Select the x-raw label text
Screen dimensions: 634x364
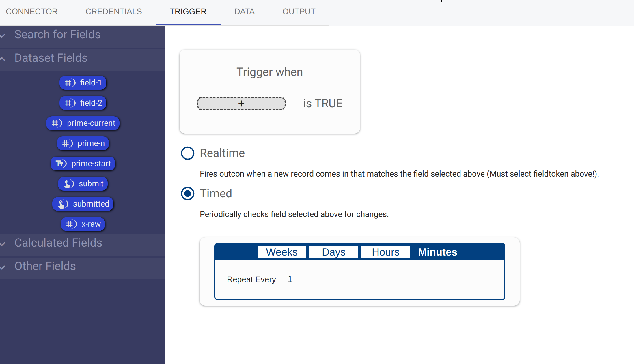click(x=91, y=224)
